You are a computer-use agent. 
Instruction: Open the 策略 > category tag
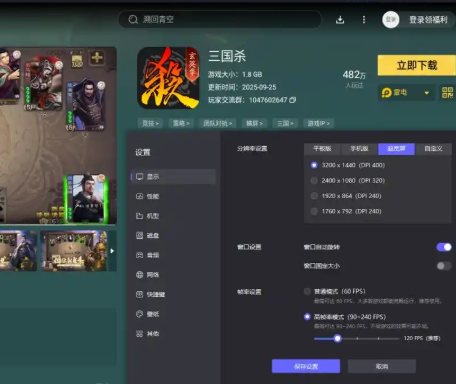pyautogui.click(x=181, y=123)
